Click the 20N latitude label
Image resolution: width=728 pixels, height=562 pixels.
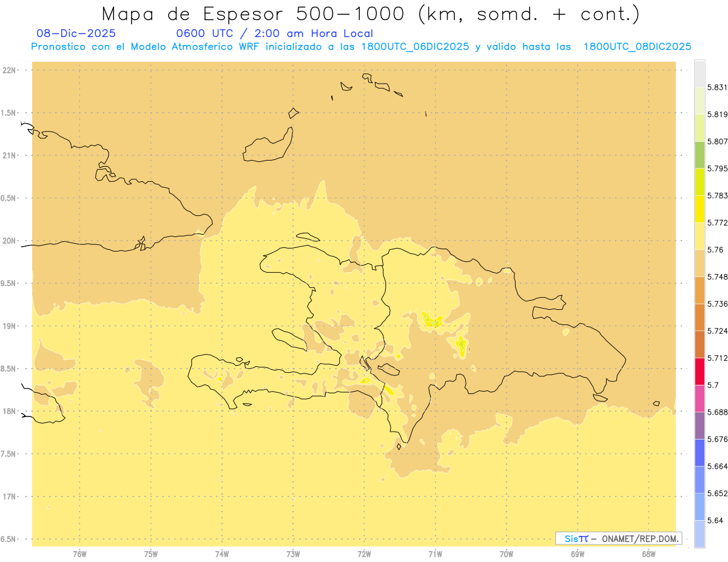[x=10, y=241]
